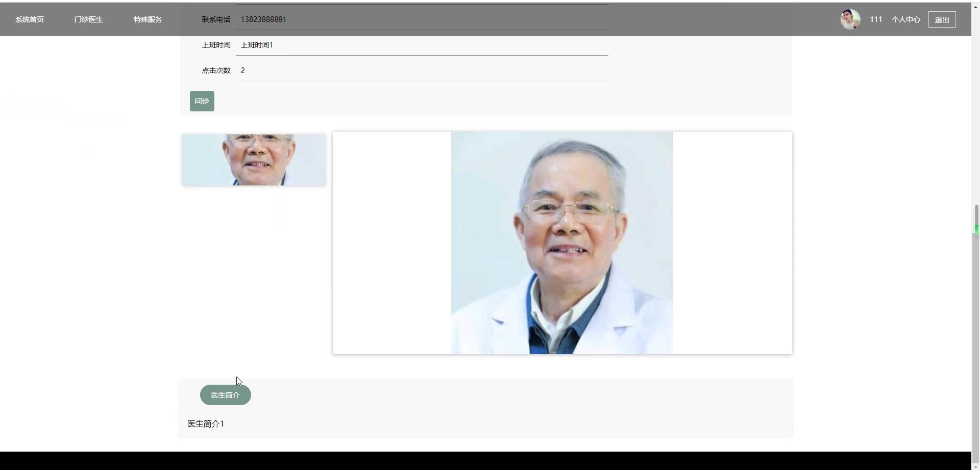
Task: Click the large doctor portrait image
Action: [561, 242]
